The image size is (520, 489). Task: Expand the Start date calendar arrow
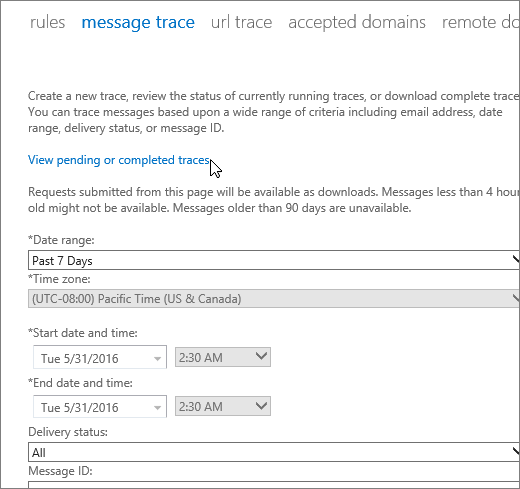[x=157, y=359]
